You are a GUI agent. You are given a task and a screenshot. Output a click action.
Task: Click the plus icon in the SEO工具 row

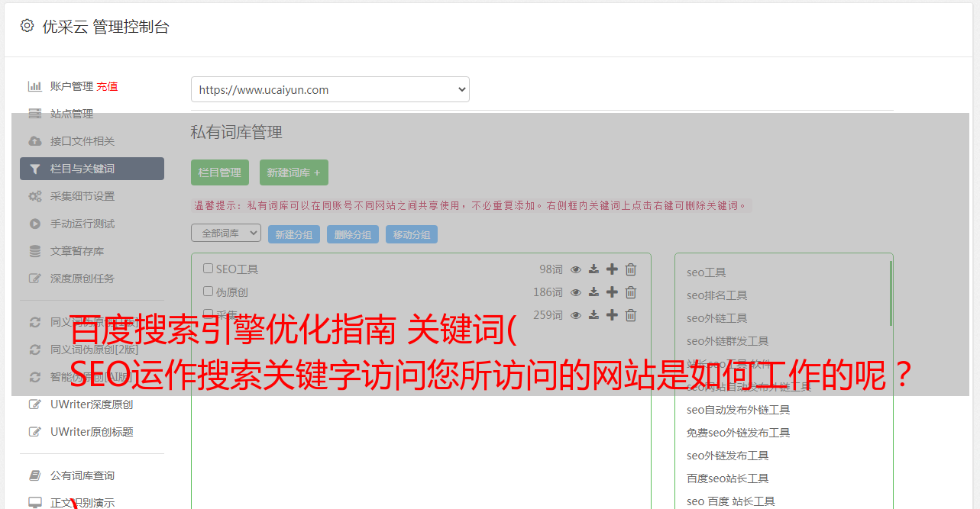point(612,269)
